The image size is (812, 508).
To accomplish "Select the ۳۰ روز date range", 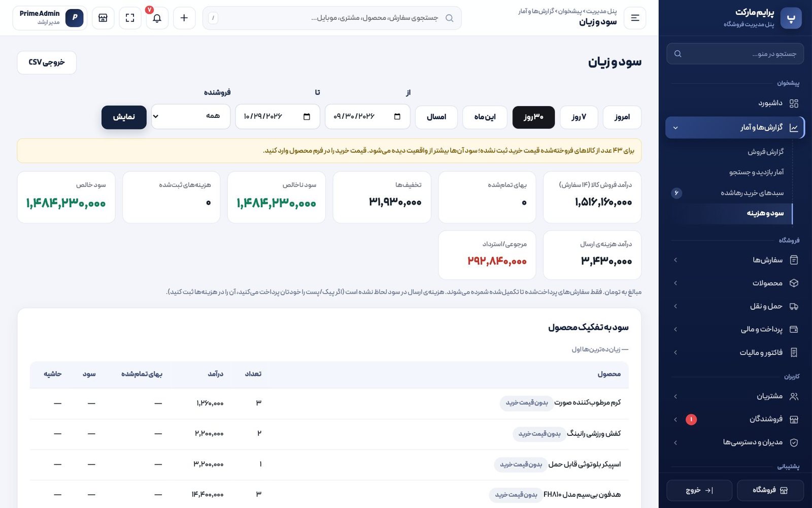I will tap(533, 117).
